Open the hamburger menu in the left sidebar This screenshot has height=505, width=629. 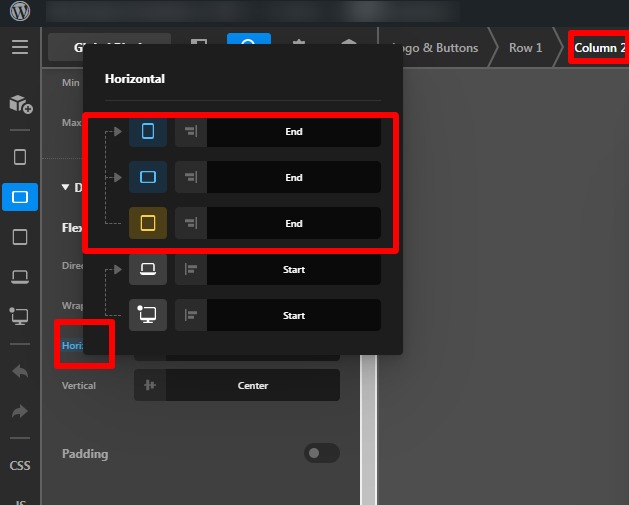pos(20,47)
